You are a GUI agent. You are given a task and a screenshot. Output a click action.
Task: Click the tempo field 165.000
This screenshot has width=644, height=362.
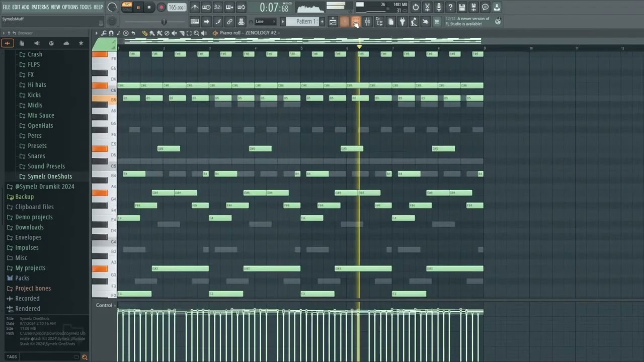click(176, 8)
